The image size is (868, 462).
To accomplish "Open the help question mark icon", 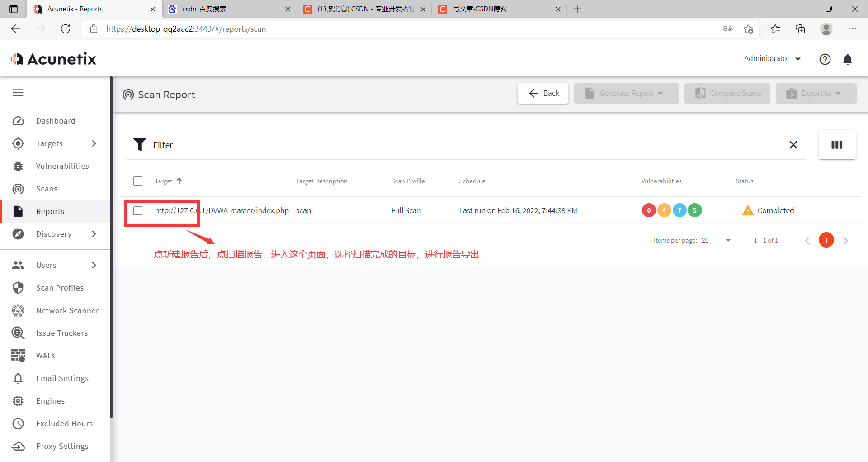I will [x=825, y=59].
